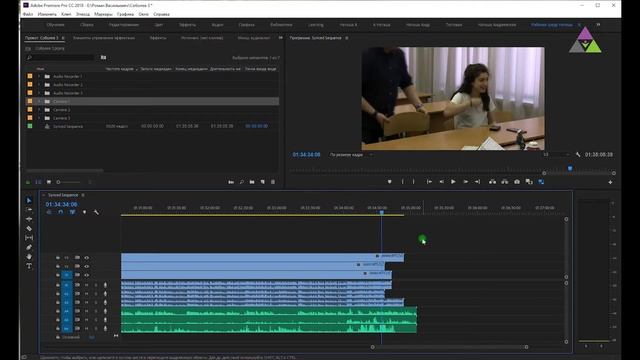
Task: Open the Program monitor zoom level dropdown
Action: click(x=351, y=155)
